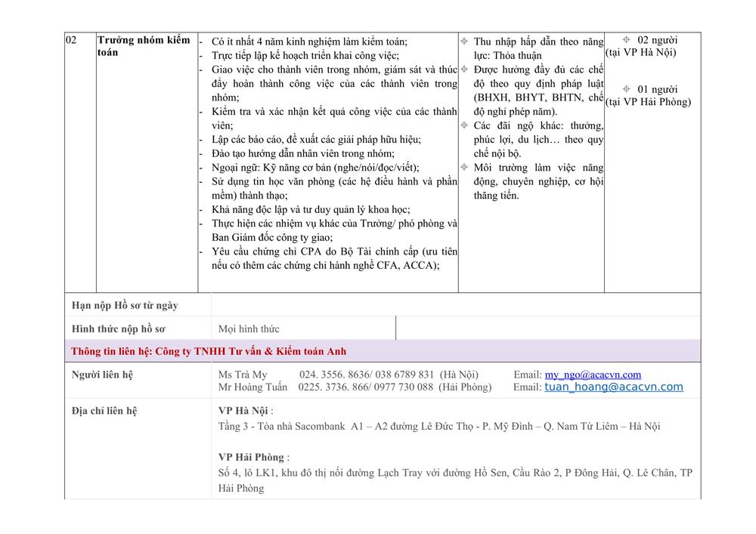Click the CPA certificate requirement line
756x534 pixels.
334,252
